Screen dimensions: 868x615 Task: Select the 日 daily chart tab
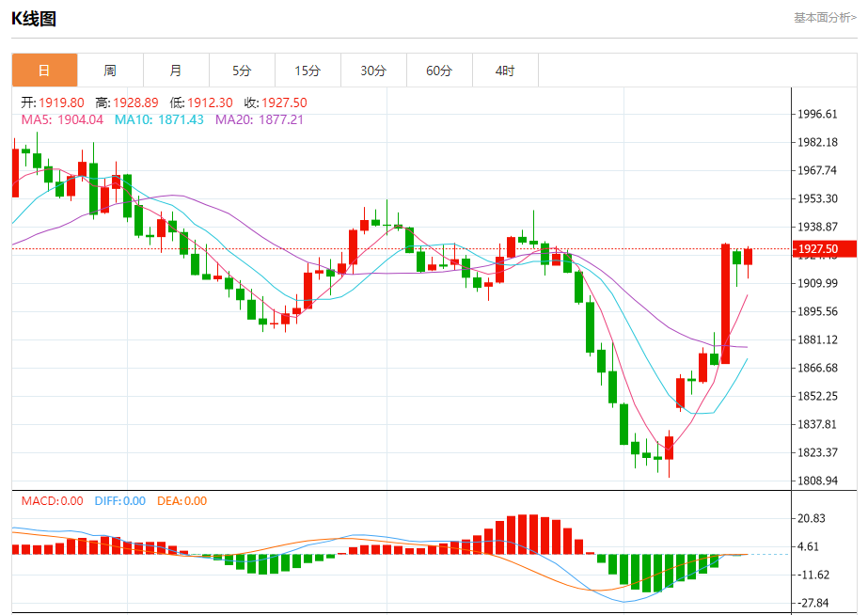(x=44, y=71)
